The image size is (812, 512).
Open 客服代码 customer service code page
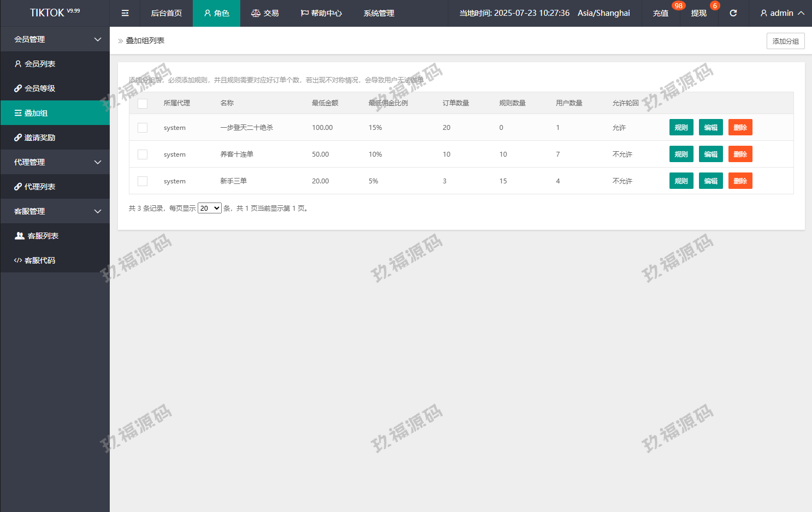click(40, 260)
